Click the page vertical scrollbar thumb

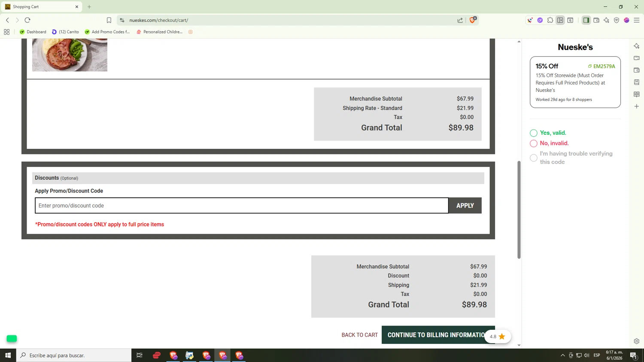tap(519, 210)
